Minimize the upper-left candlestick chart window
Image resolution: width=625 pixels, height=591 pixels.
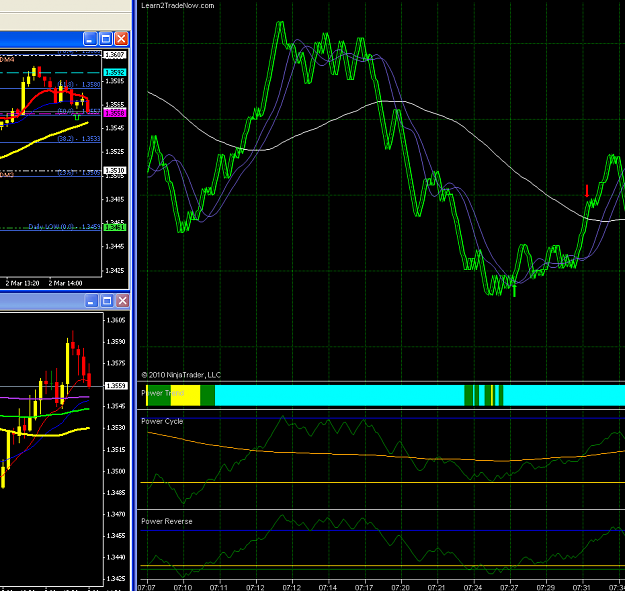point(90,39)
